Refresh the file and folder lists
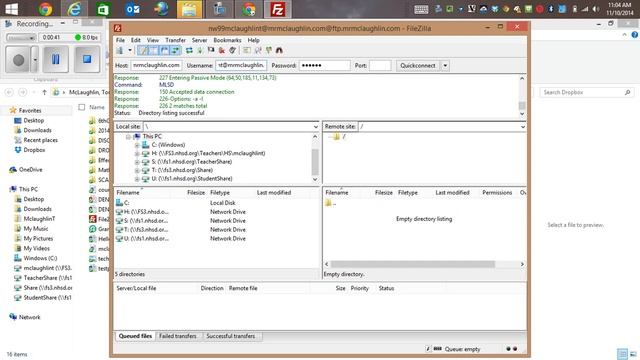This screenshot has height=360, width=640. pyautogui.click(x=189, y=51)
